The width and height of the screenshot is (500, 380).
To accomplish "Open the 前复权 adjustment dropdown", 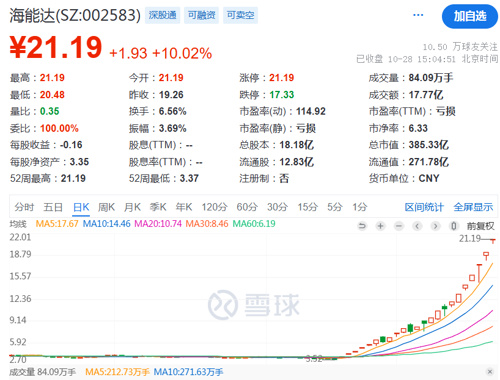I will [x=480, y=226].
